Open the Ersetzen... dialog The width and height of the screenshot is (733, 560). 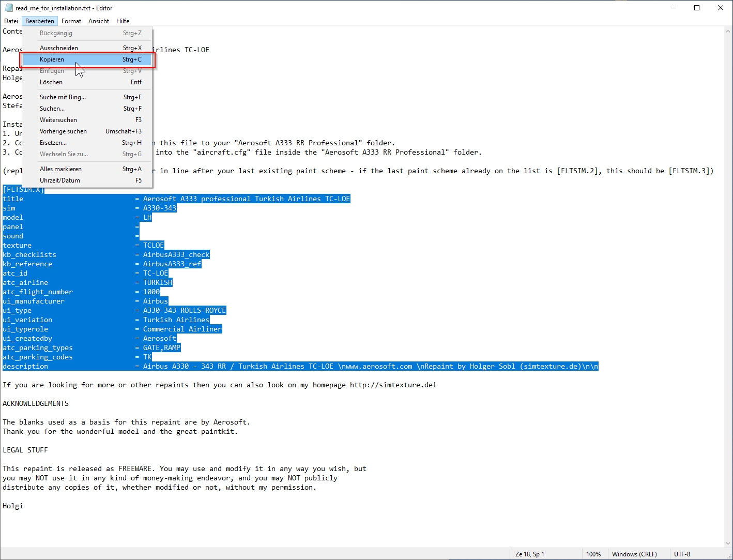pyautogui.click(x=53, y=143)
